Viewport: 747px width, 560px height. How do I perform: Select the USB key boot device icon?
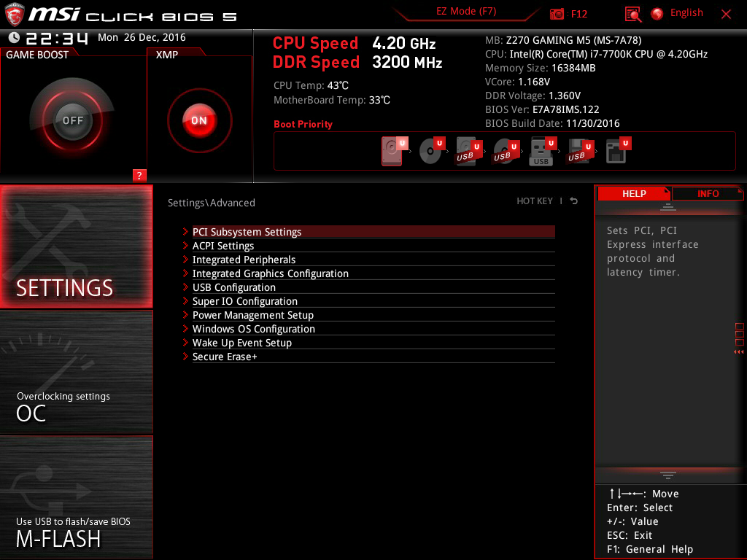(x=543, y=152)
